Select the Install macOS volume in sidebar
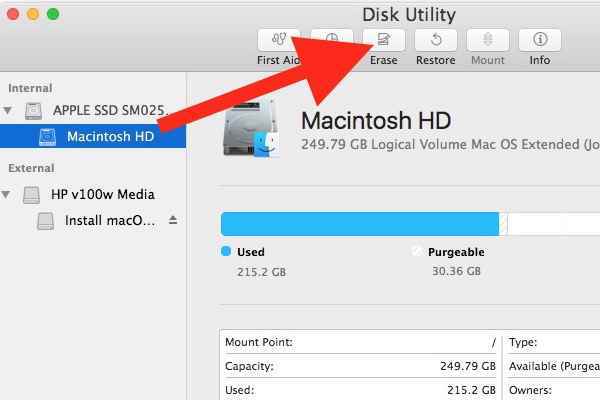Screen dimensions: 600x400 tap(110, 220)
